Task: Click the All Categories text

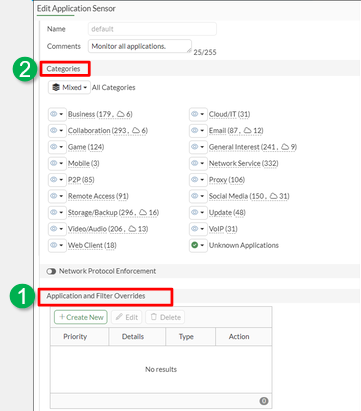Action: point(114,88)
